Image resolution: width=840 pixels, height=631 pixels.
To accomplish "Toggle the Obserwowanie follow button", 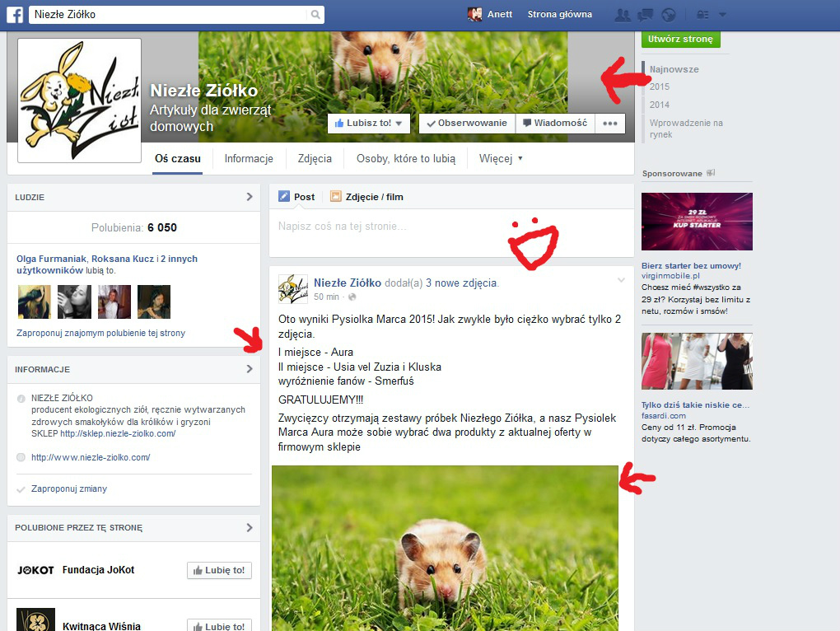I will pyautogui.click(x=467, y=124).
